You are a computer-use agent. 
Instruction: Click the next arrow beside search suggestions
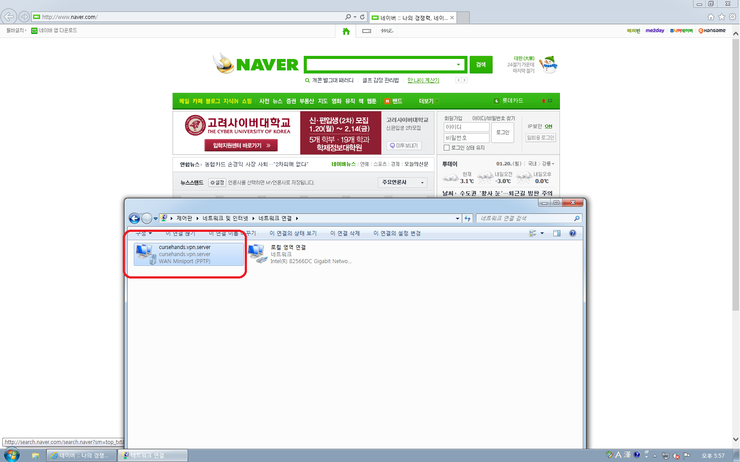(x=464, y=80)
